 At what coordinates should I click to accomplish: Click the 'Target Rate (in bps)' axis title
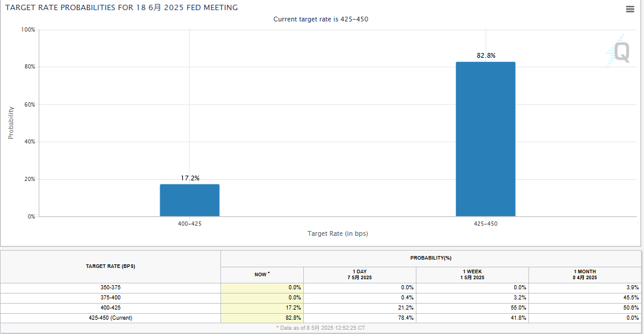click(x=337, y=233)
